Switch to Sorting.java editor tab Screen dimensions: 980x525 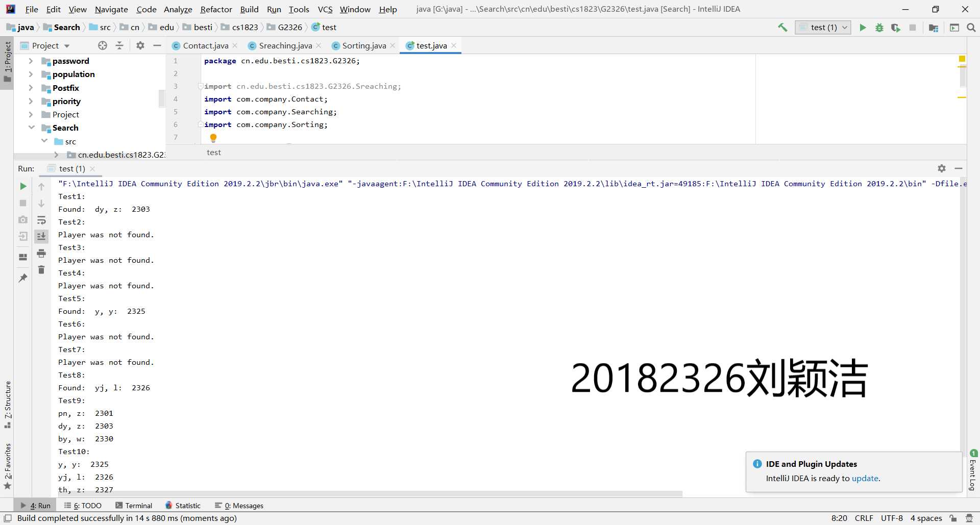363,45
